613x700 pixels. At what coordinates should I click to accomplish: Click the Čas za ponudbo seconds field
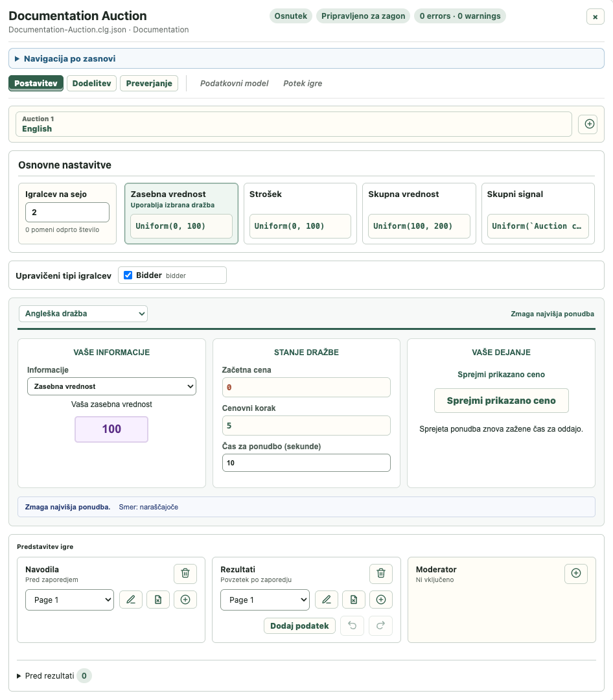pyautogui.click(x=306, y=463)
